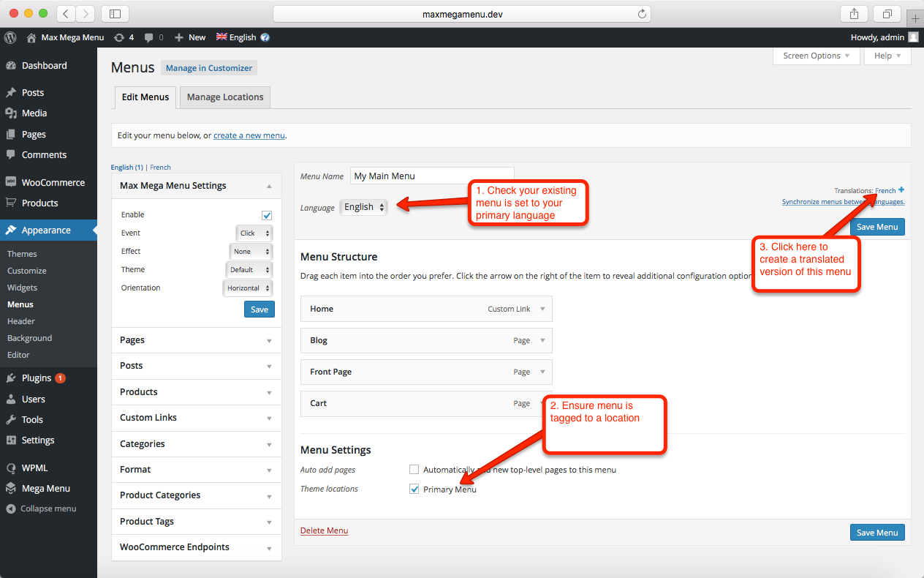Click the WPML help question mark icon
The width and height of the screenshot is (924, 578).
265,37
